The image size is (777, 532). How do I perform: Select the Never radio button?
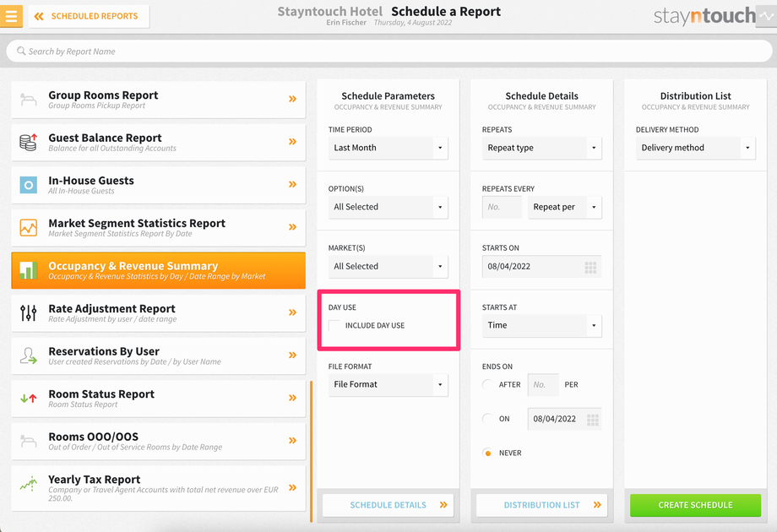(487, 453)
